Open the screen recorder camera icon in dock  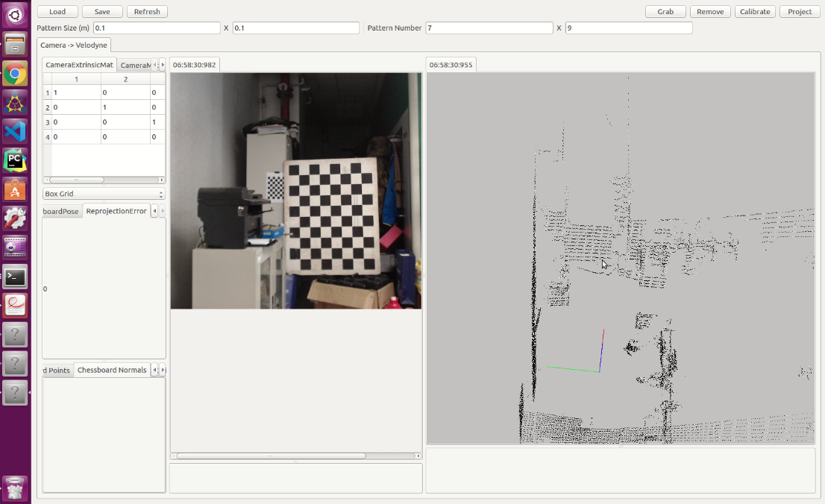15,247
